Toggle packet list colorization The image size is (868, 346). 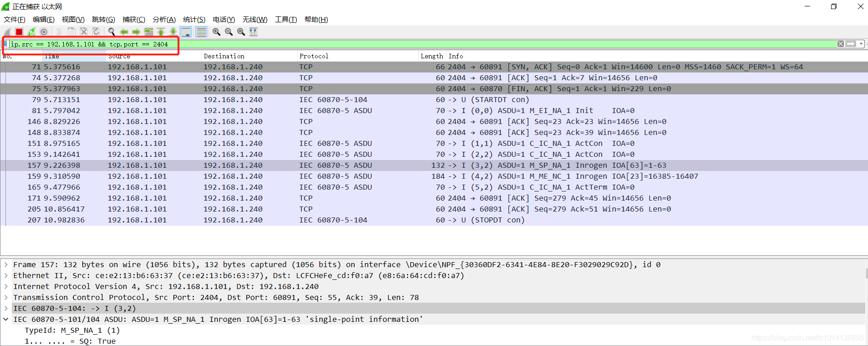(201, 32)
